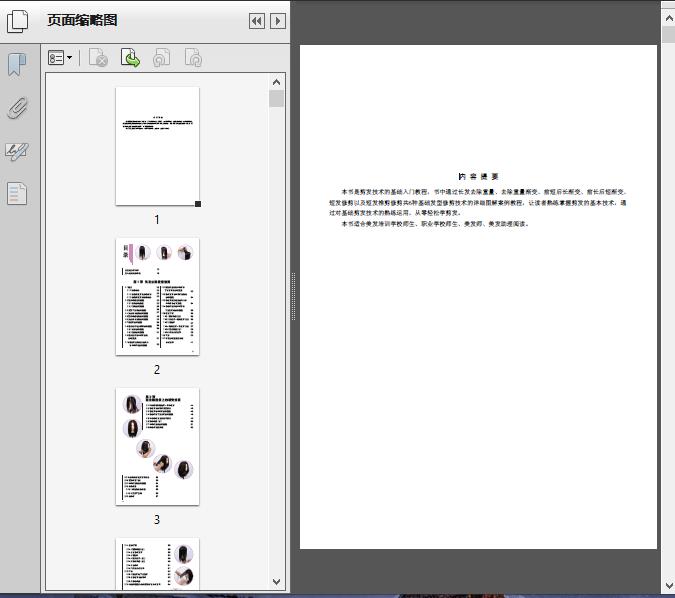Select page 2 table of contents thumbnail
675x598 pixels.
157,296
